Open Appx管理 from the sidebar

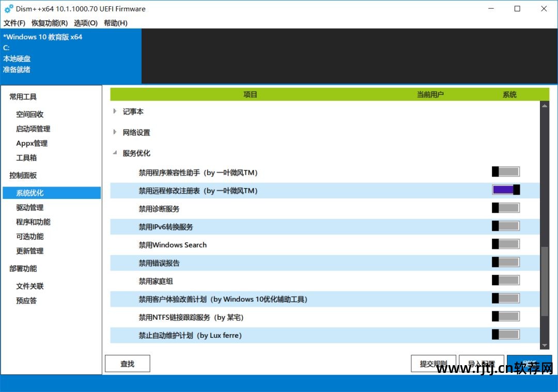tap(32, 143)
